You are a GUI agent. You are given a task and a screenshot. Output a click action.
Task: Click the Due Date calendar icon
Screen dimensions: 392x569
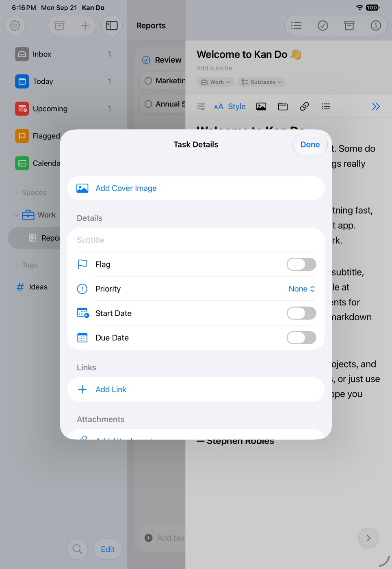[x=82, y=338]
